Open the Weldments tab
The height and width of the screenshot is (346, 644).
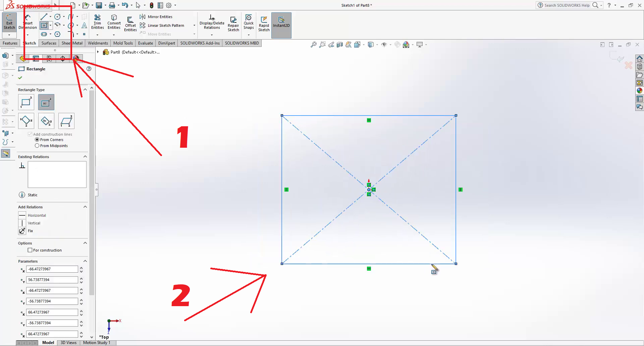point(98,43)
